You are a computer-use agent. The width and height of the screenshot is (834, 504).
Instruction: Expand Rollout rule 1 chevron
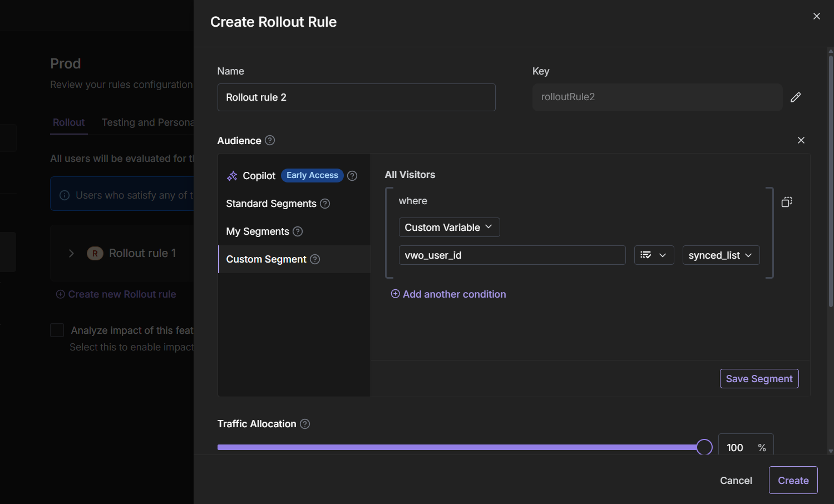(x=71, y=254)
